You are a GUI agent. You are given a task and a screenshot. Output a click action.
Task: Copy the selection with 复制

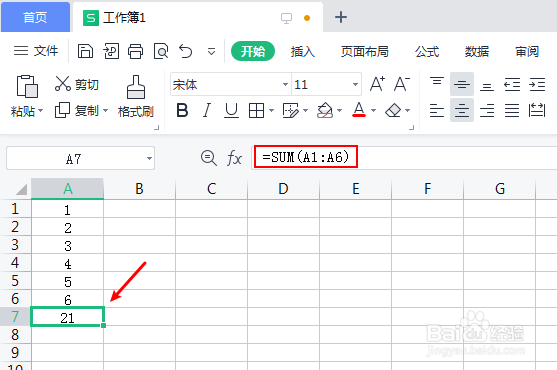(77, 110)
